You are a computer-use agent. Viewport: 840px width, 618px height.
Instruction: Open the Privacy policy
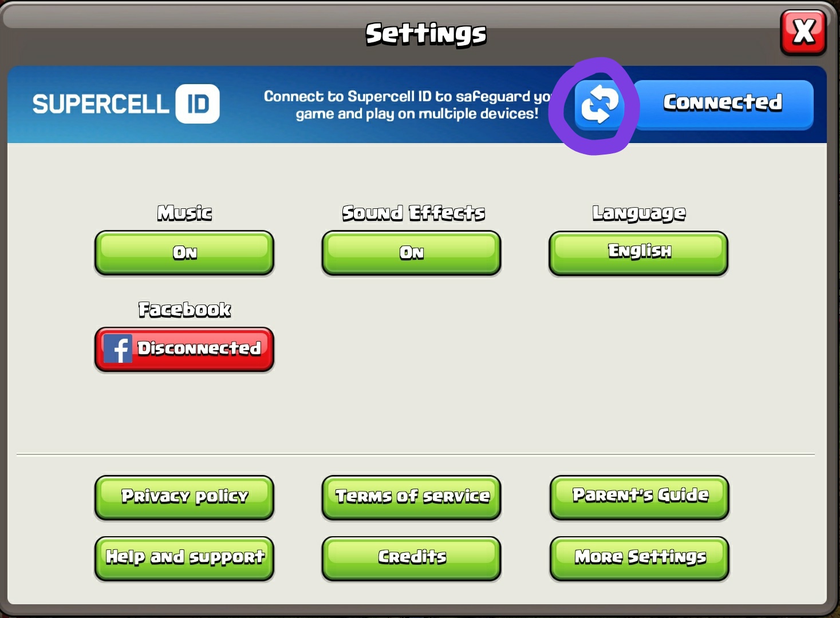click(184, 497)
